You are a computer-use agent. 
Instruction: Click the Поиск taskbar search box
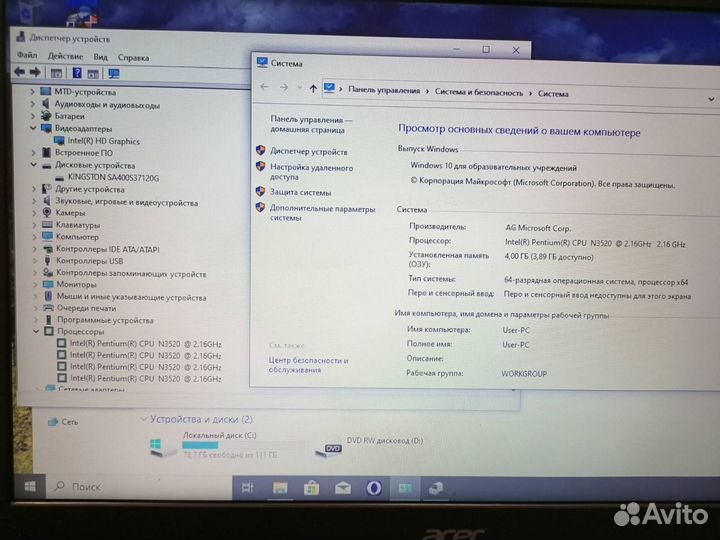[138, 487]
